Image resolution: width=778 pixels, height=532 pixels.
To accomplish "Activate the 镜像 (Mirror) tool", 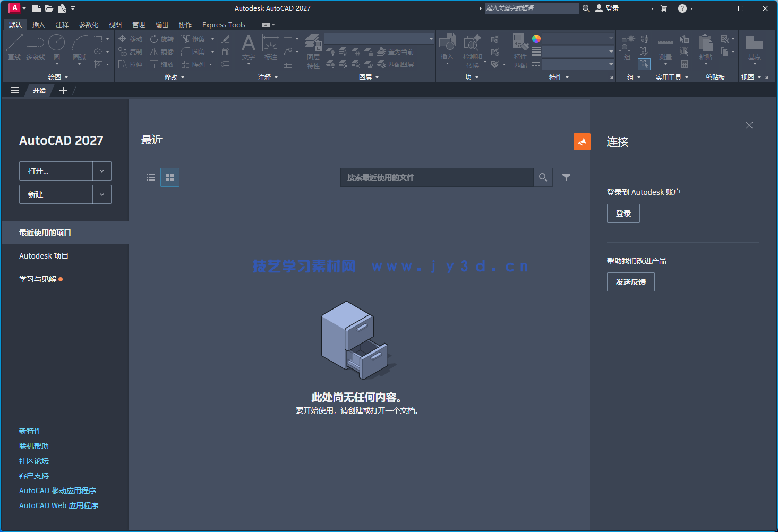I will point(161,51).
